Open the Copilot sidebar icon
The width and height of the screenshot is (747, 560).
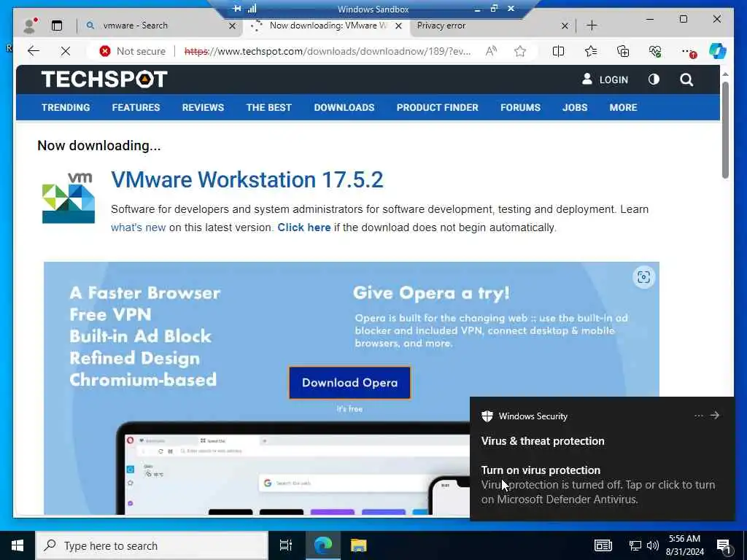(x=718, y=51)
